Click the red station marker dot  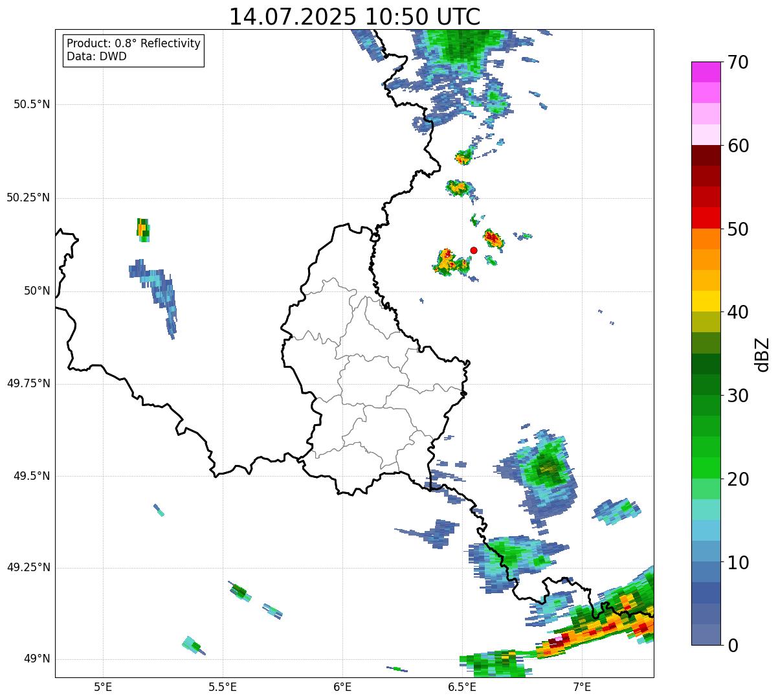(x=474, y=250)
